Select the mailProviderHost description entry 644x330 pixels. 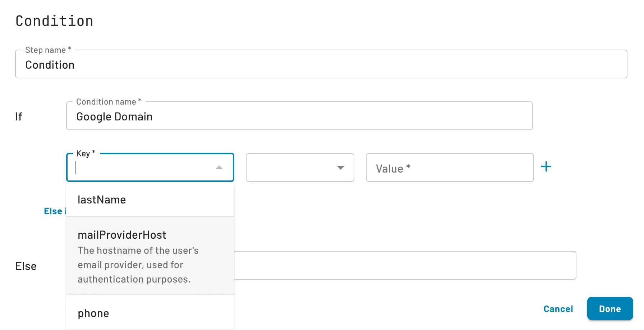(x=138, y=265)
